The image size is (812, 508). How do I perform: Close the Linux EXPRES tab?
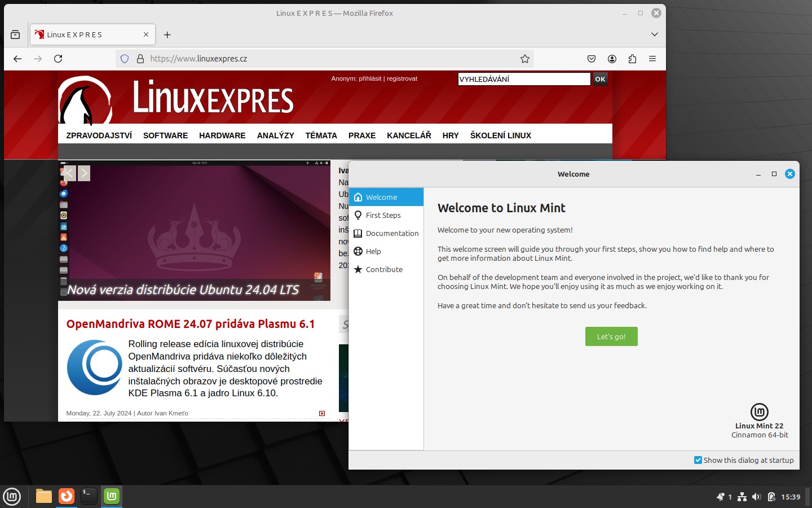(x=146, y=34)
